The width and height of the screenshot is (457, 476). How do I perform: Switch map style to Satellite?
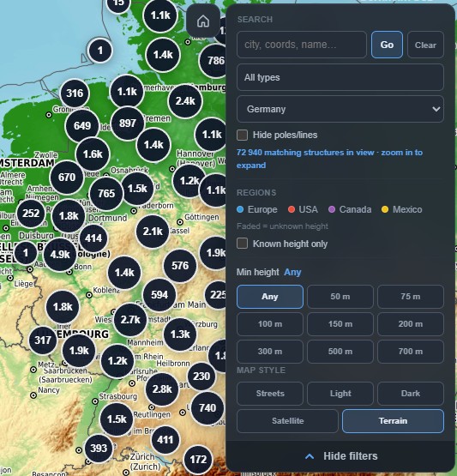pos(287,421)
